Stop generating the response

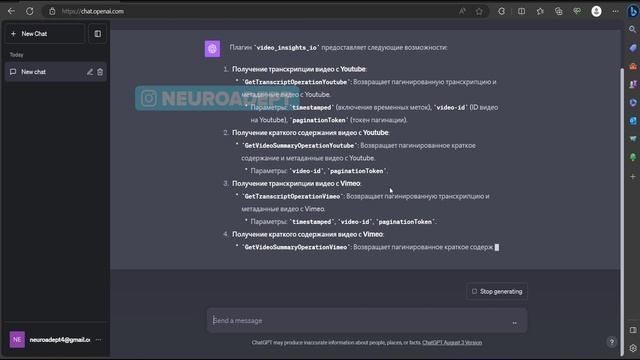coord(497,291)
